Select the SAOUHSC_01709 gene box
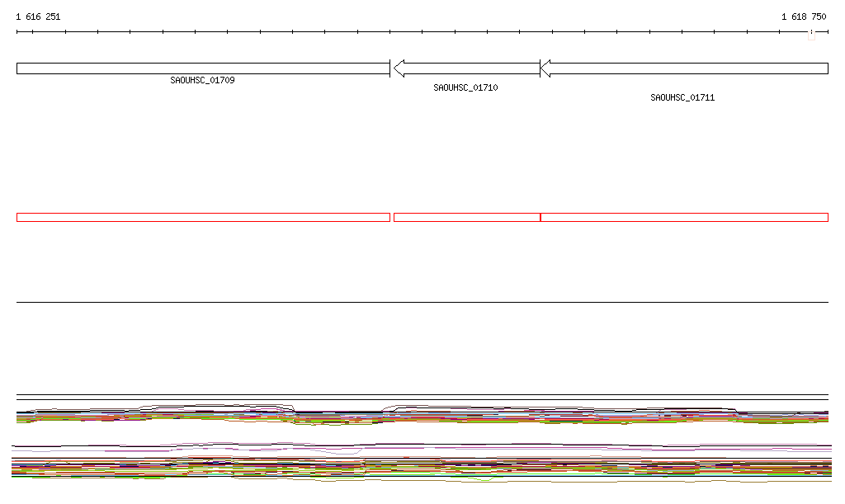The width and height of the screenshot is (845, 504). 203,68
